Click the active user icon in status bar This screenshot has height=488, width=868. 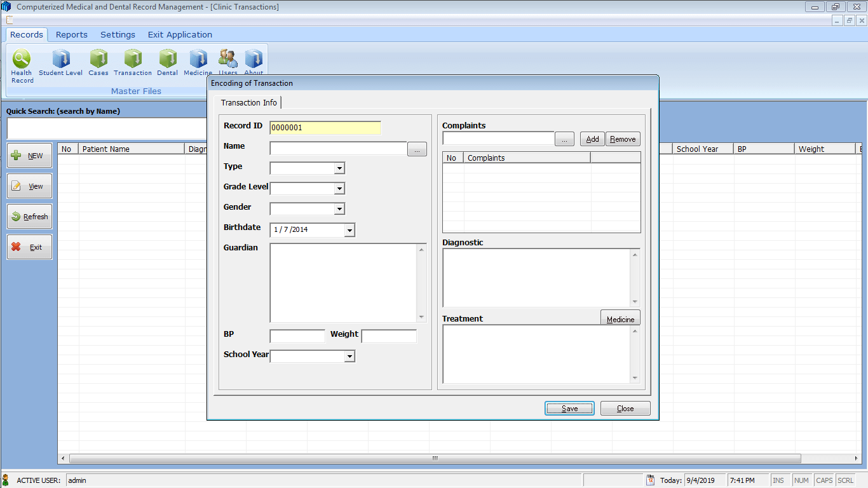tap(6, 480)
